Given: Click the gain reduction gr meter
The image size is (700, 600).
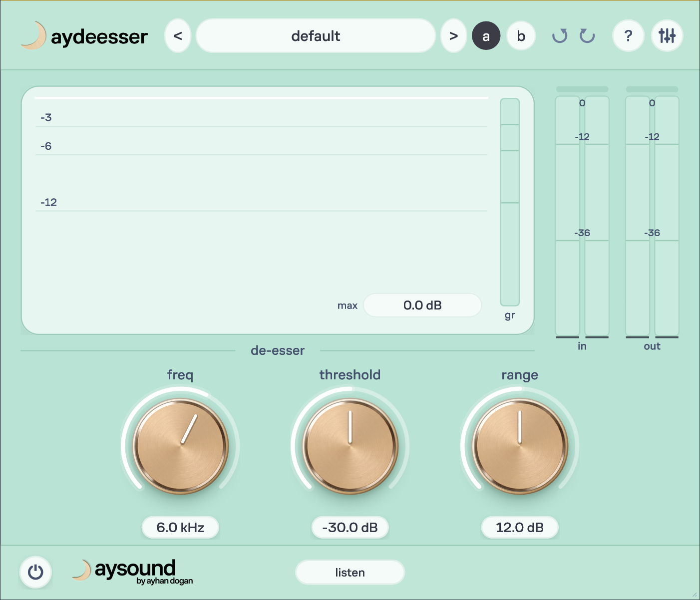Looking at the screenshot, I should click(510, 202).
